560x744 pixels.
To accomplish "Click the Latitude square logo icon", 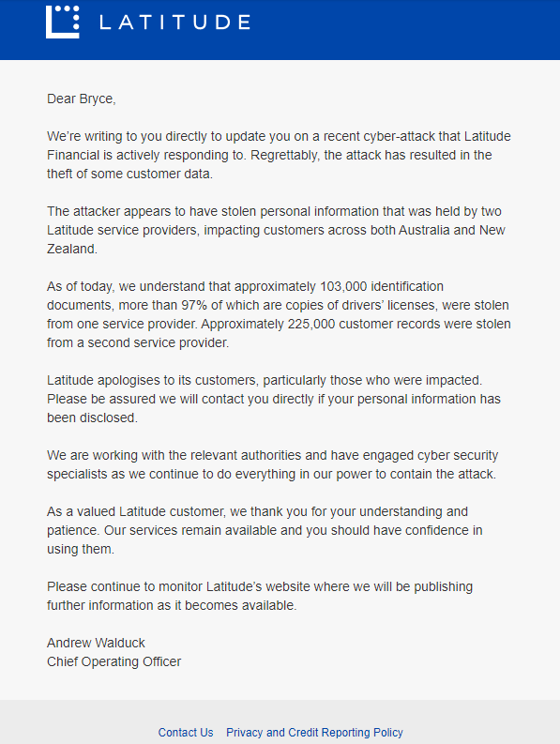I will (63, 22).
